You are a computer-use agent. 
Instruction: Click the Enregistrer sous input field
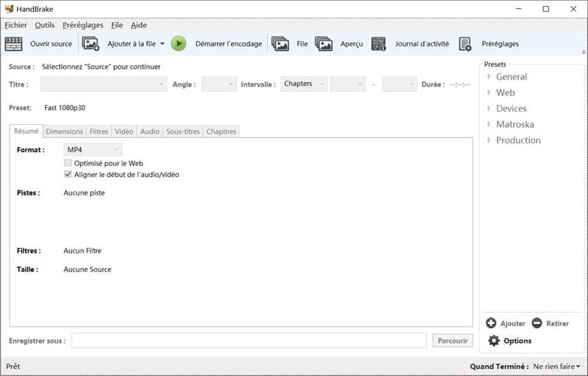tap(249, 341)
